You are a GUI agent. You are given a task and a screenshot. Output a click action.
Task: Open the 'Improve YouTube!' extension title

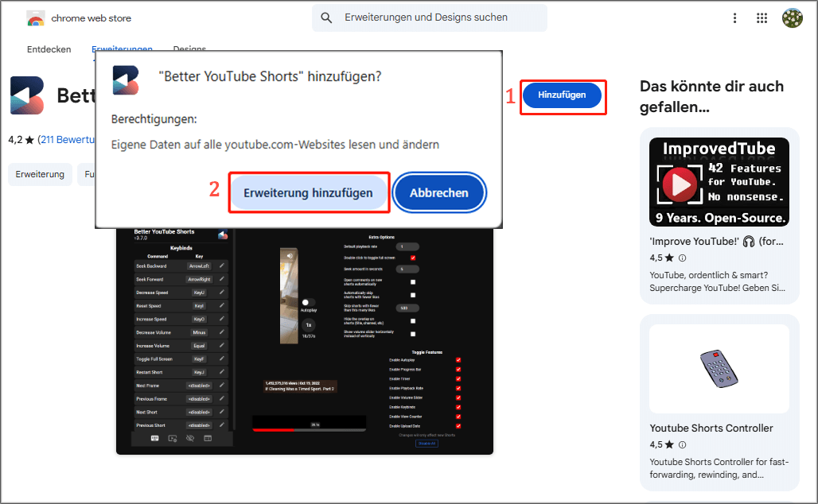[716, 242]
